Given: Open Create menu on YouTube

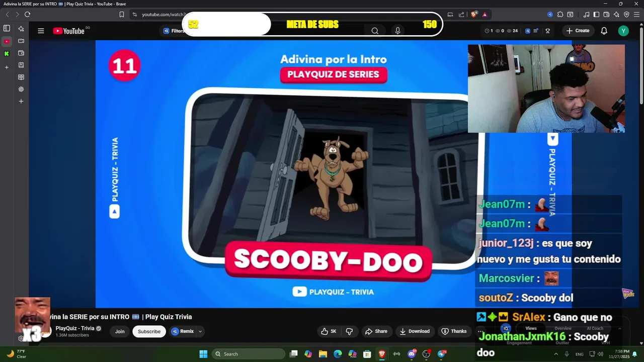Looking at the screenshot, I should 578,31.
